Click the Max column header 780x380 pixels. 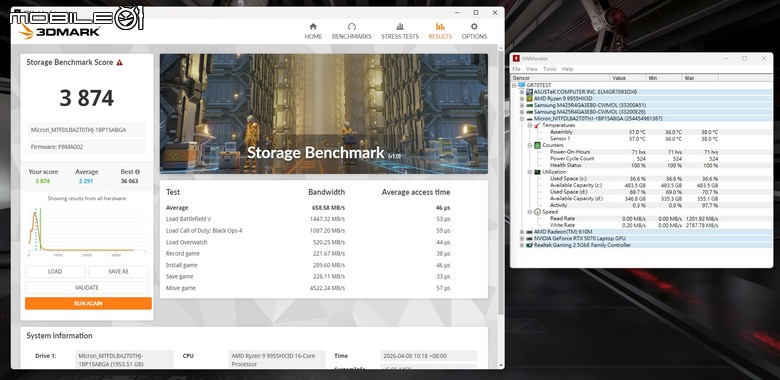(700, 78)
